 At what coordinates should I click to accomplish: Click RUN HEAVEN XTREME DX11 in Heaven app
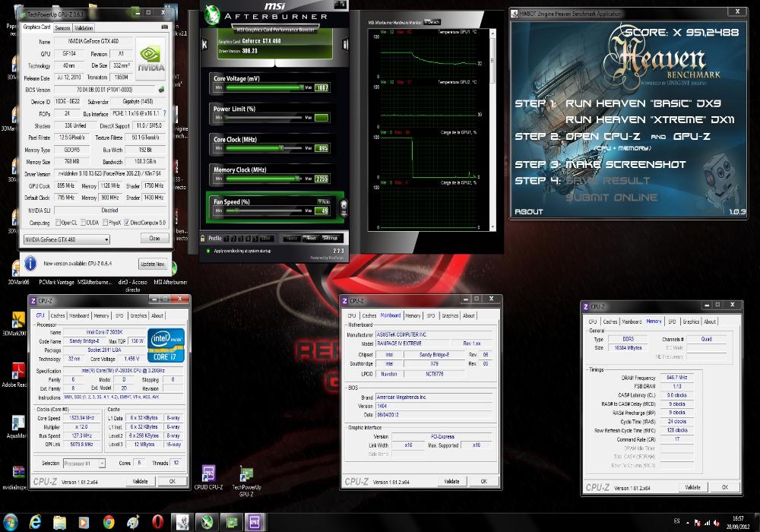[650, 119]
